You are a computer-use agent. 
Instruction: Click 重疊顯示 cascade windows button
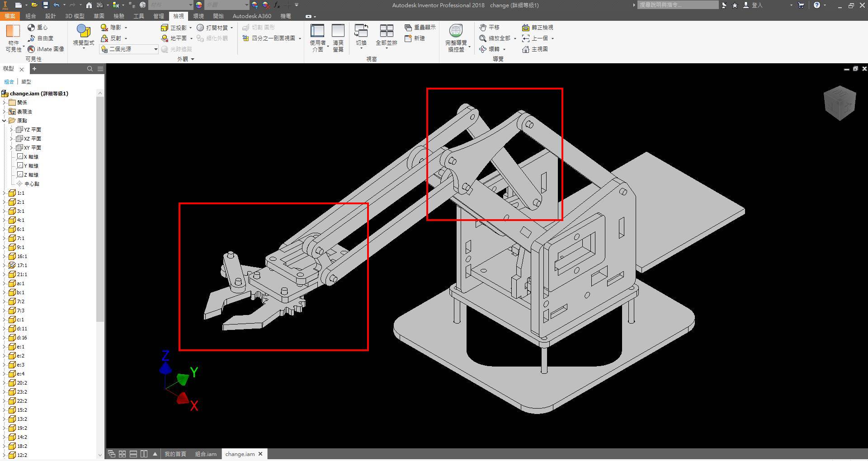pyautogui.click(x=420, y=28)
